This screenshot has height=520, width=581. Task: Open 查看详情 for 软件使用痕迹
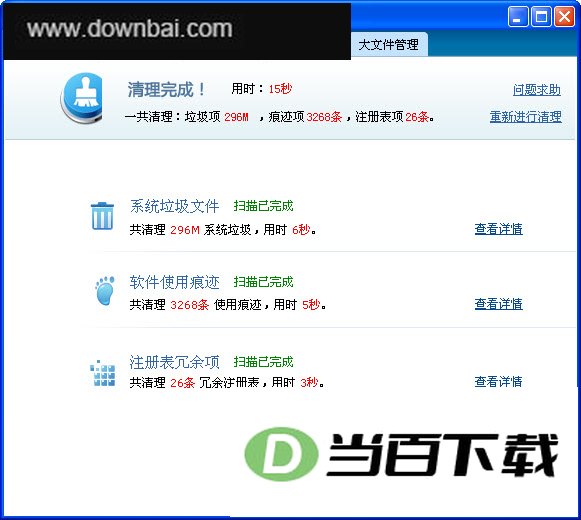[x=498, y=304]
